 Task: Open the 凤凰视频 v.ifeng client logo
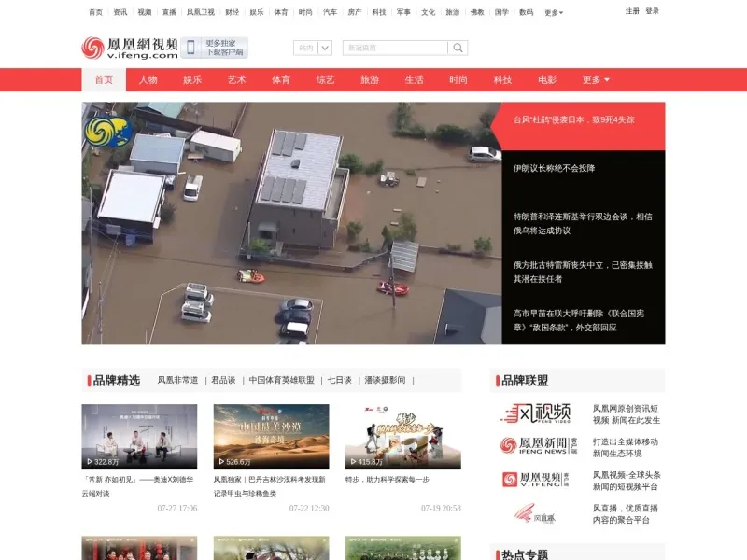[535, 479]
